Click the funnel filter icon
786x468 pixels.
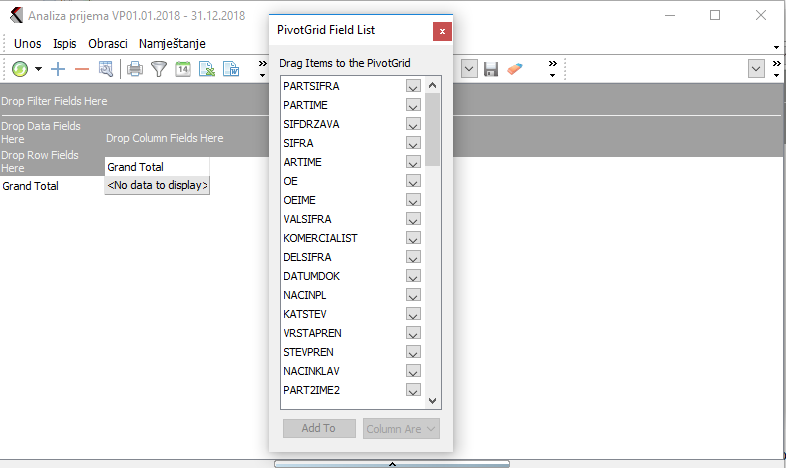159,69
